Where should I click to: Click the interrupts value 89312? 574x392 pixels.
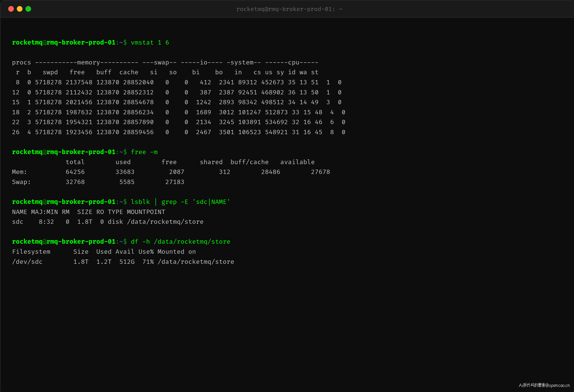tap(248, 82)
